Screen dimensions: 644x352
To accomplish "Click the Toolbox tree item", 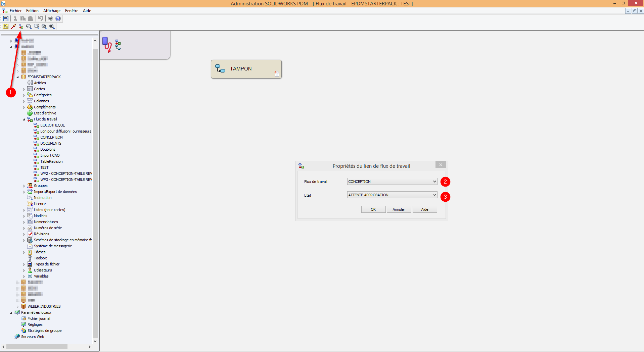I will 40,258.
